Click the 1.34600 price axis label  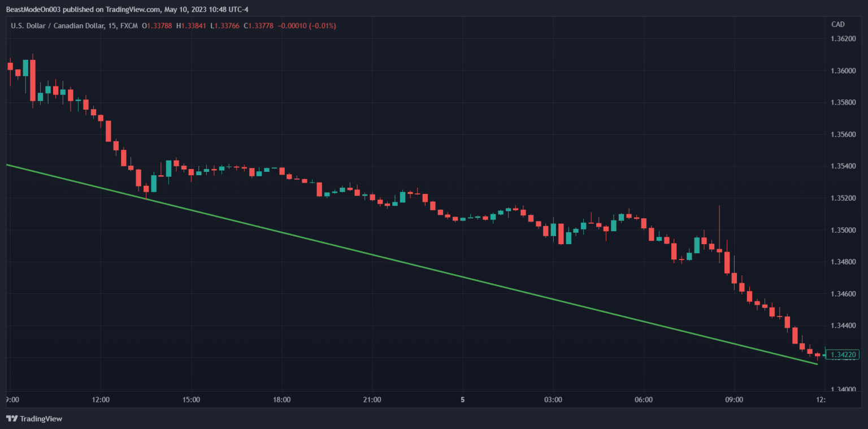[842, 294]
